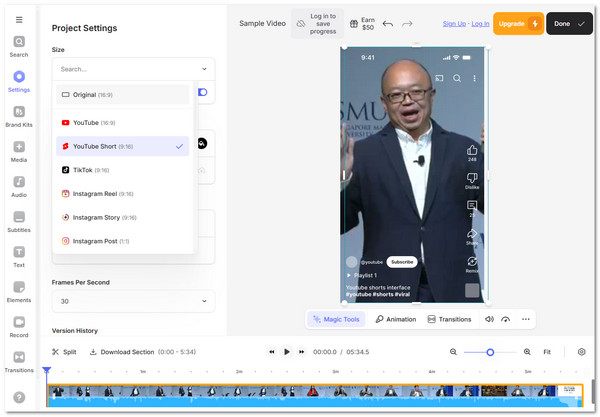Click the Log In link
This screenshot has height=417, width=600.
pyautogui.click(x=480, y=24)
